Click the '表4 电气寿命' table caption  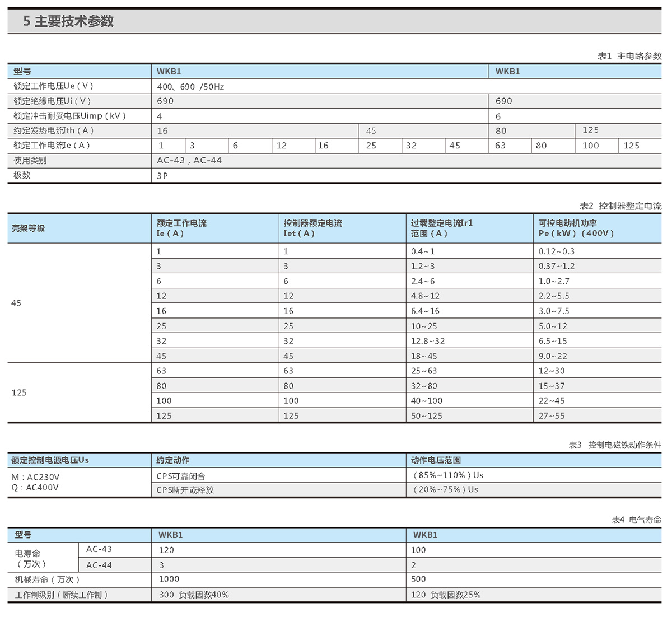coord(636,520)
